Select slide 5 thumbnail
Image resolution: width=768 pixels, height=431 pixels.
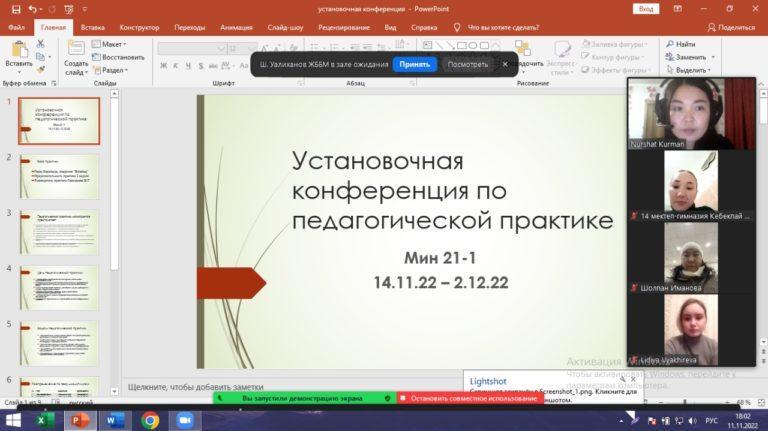coord(59,344)
